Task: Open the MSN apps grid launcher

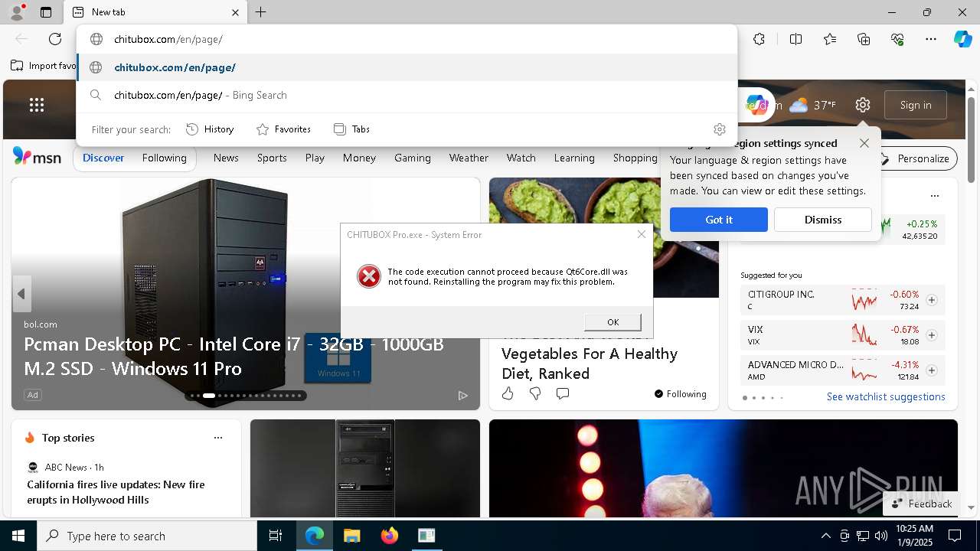Action: click(x=37, y=105)
